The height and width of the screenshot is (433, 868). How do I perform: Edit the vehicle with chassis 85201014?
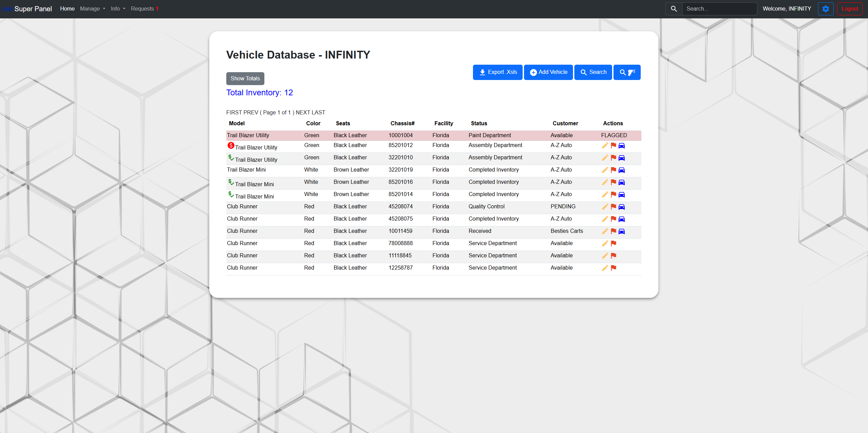point(605,195)
